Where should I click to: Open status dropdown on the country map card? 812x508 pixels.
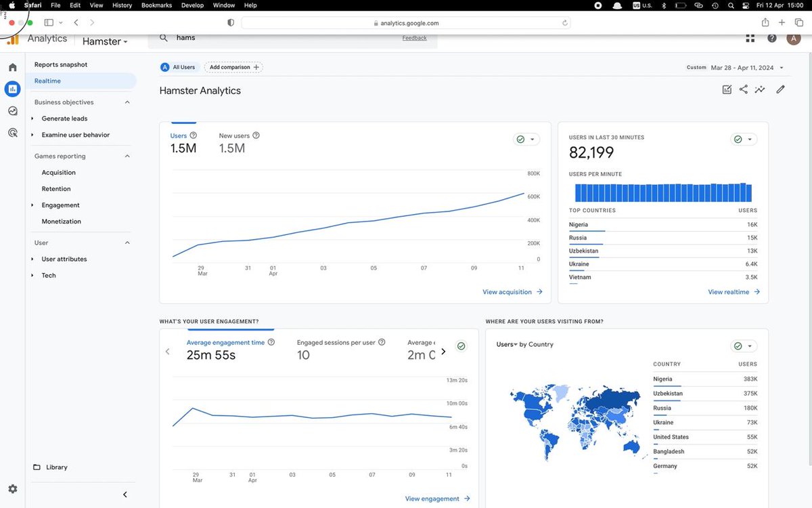(744, 346)
